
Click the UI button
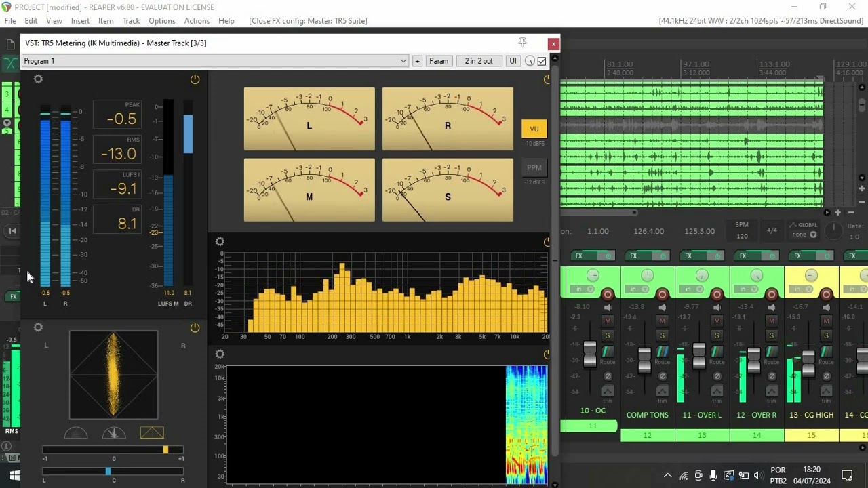[513, 61]
